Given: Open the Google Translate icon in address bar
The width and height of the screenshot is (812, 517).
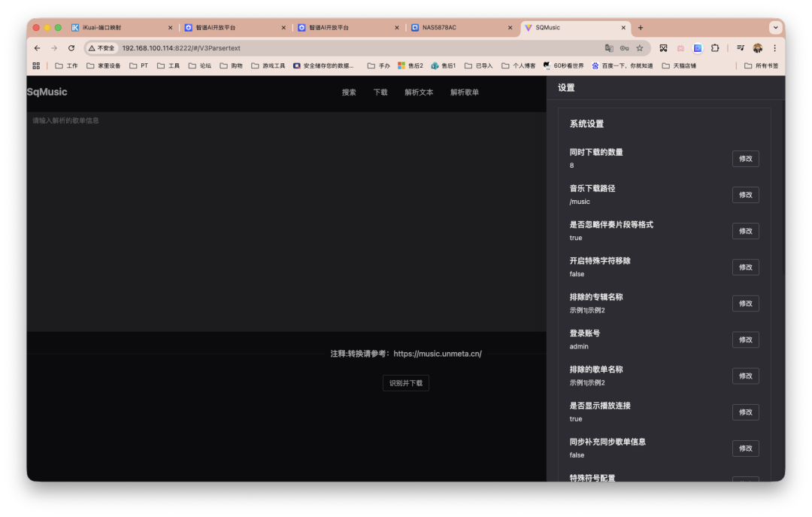Looking at the screenshot, I should (609, 47).
